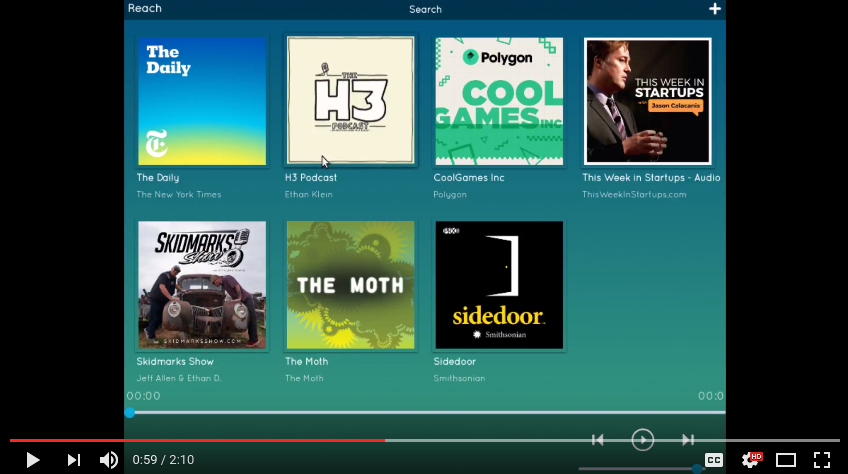Click 'Sidedoor' title text
848x474 pixels.
click(454, 361)
